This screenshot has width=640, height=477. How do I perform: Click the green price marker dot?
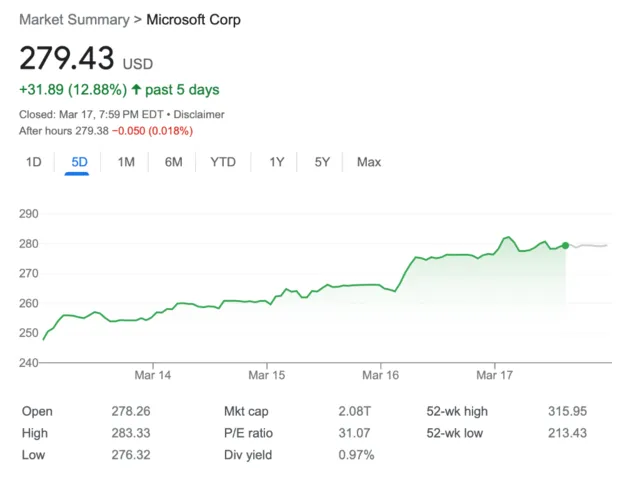(566, 245)
